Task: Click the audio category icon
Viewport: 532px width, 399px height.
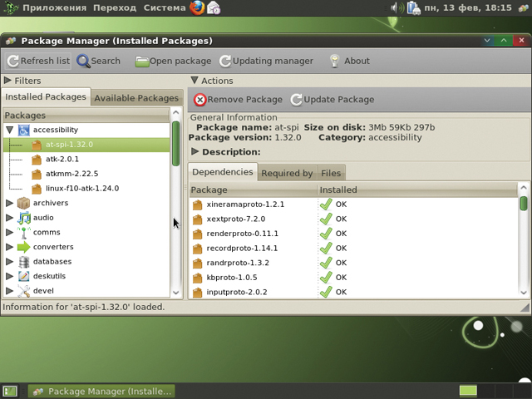Action: tap(23, 218)
